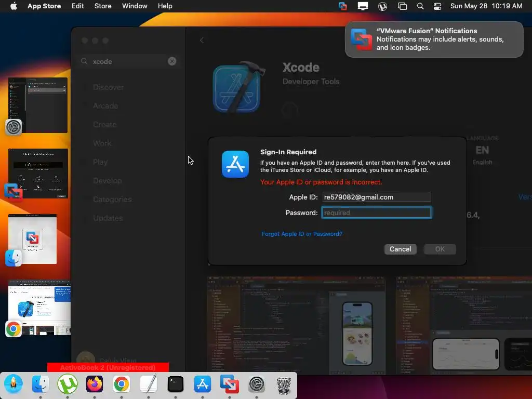The image size is (532, 399).
Task: Select Arcade in App Store sidebar
Action: click(x=105, y=106)
